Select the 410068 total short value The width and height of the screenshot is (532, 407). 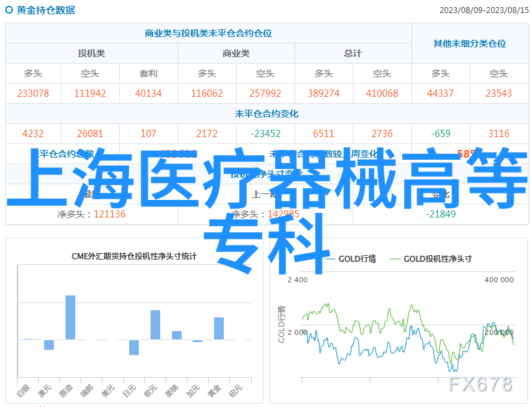(x=382, y=93)
